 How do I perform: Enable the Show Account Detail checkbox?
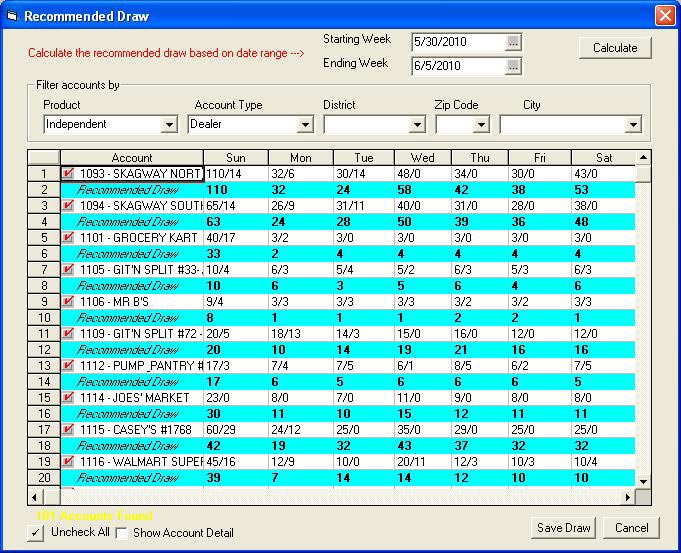click(122, 533)
